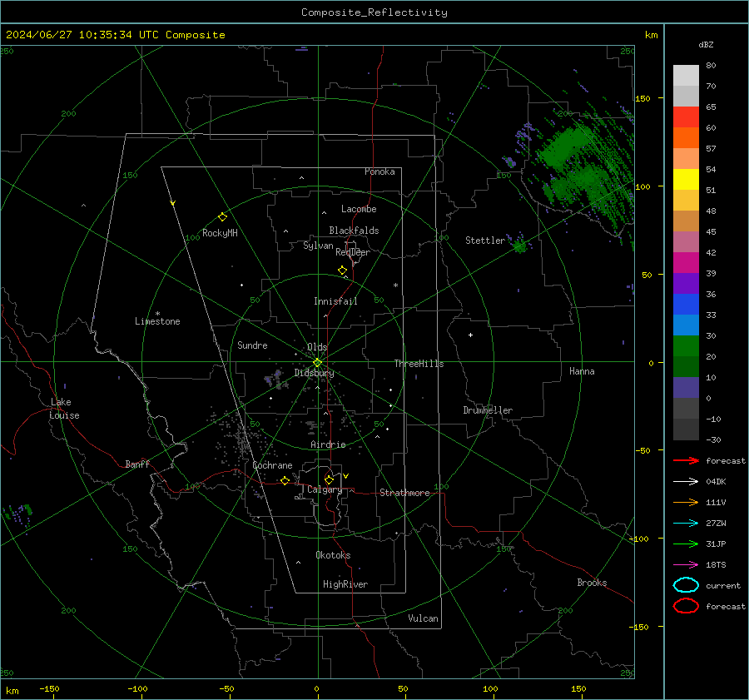The height and width of the screenshot is (700, 749).
Task: Click the Composite_Reflectivity title
Action: [374, 12]
